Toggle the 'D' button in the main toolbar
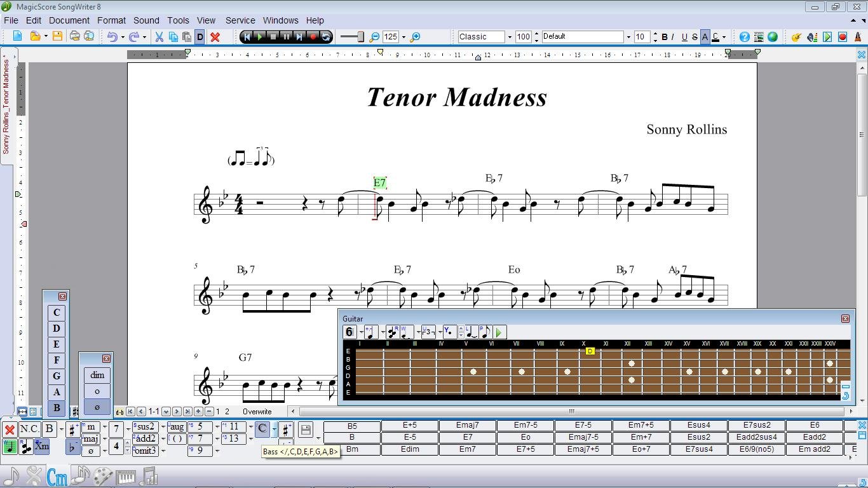868x488 pixels. [200, 37]
